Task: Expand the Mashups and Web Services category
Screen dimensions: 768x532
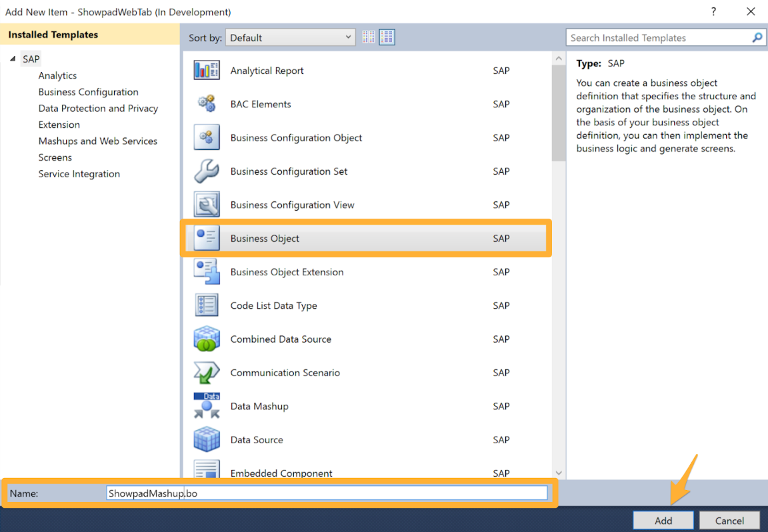Action: click(x=98, y=141)
